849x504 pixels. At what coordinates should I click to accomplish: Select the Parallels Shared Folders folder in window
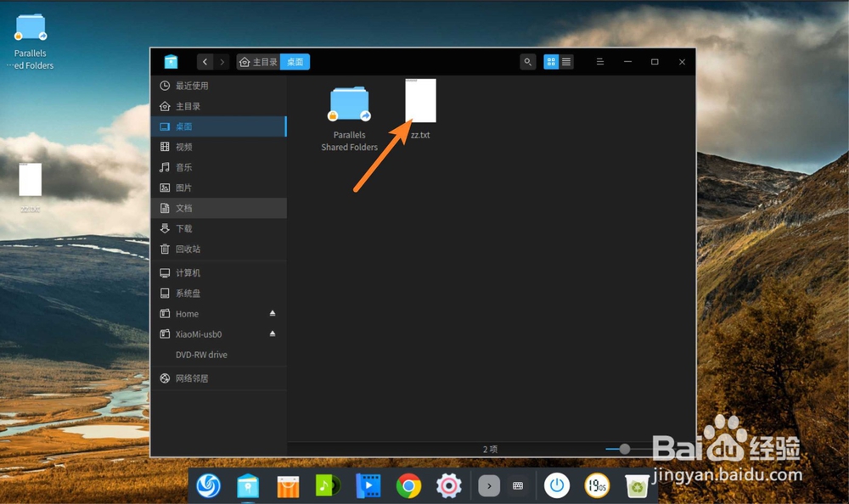349,119
